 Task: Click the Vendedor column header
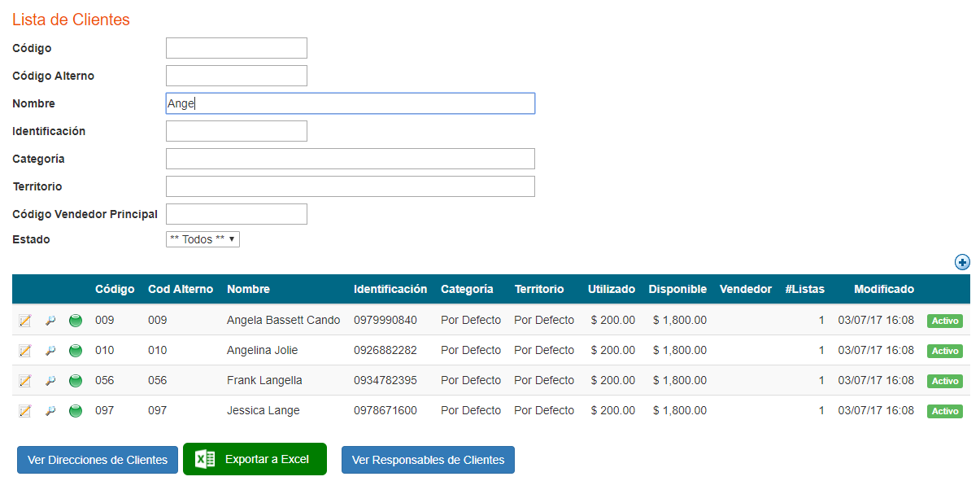point(746,289)
